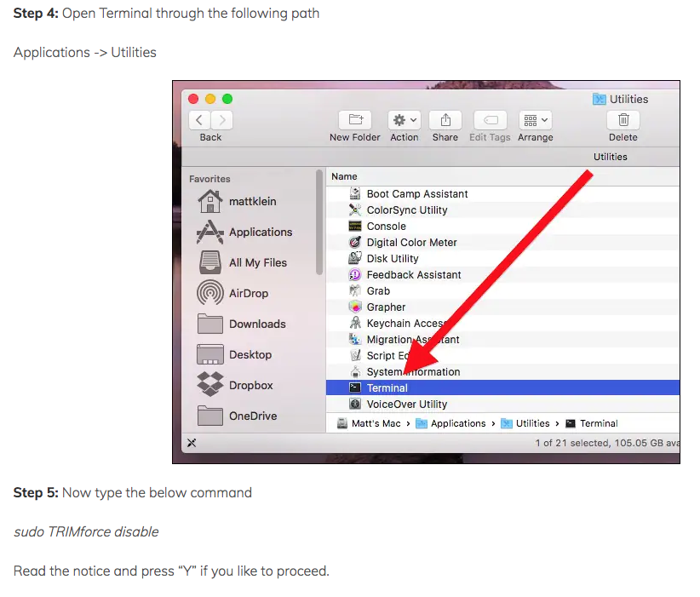
Task: Click the Delete trash icon
Action: pos(623,120)
